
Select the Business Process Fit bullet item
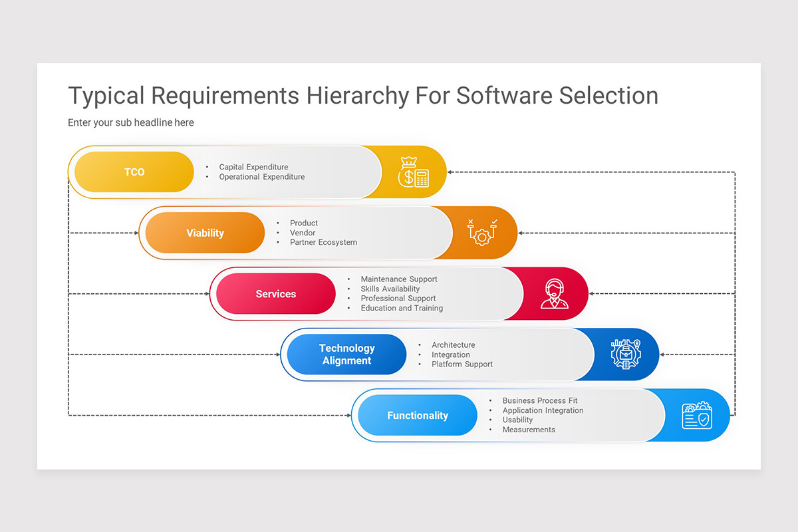pyautogui.click(x=540, y=400)
